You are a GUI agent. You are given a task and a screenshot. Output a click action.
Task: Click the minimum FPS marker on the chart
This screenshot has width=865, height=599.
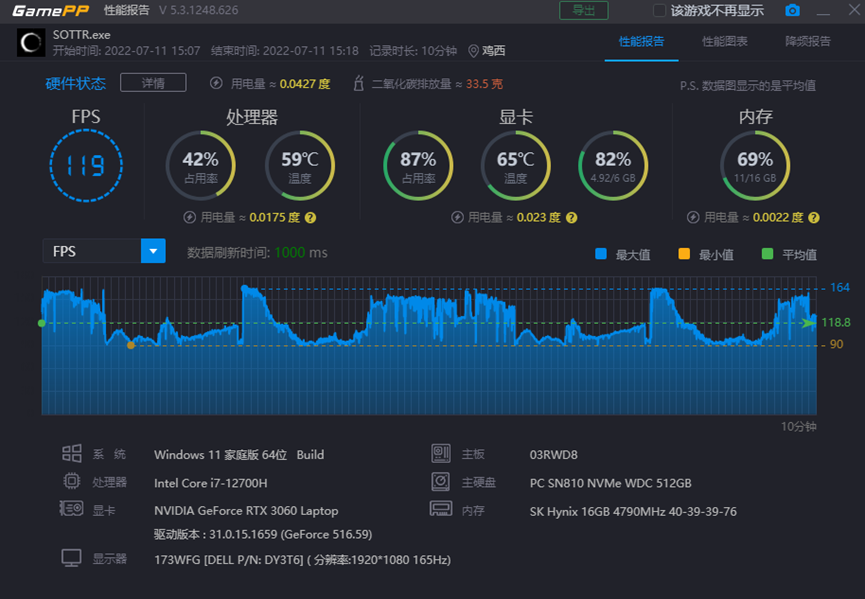click(131, 345)
